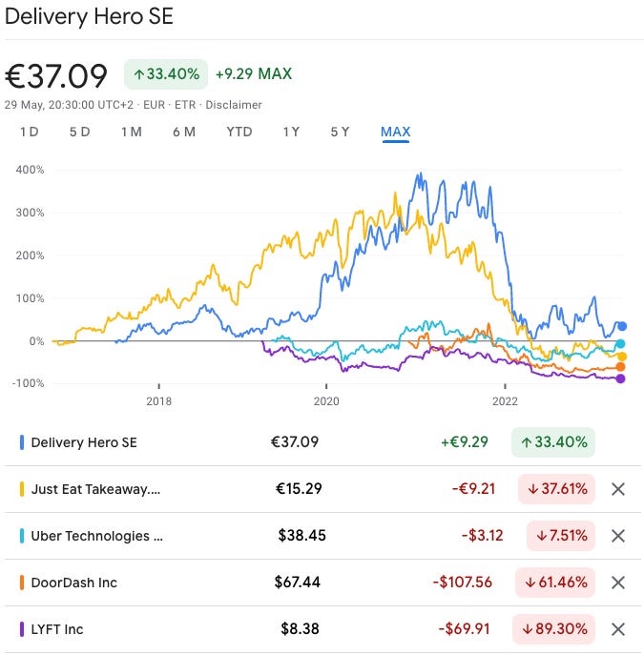Click the cyan Uber color marker
Screen dimensions: 644x655
(22, 536)
